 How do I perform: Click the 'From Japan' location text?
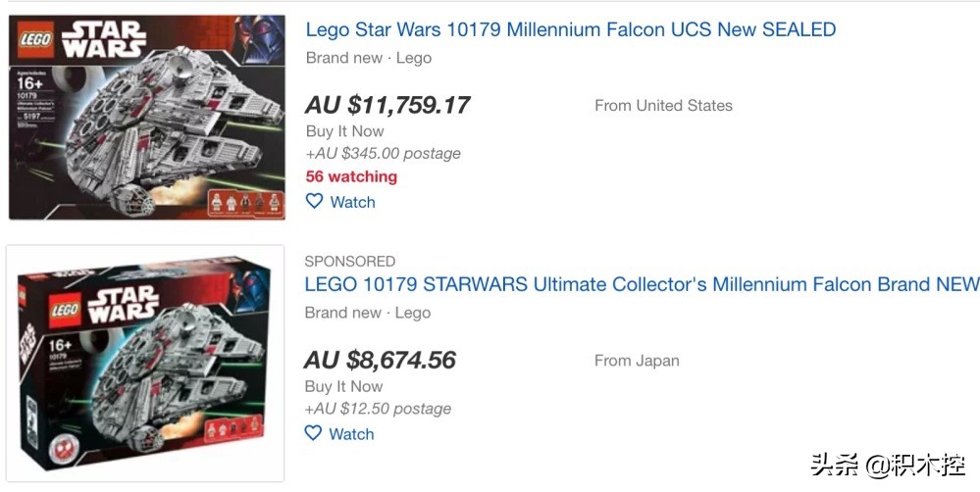click(x=637, y=361)
